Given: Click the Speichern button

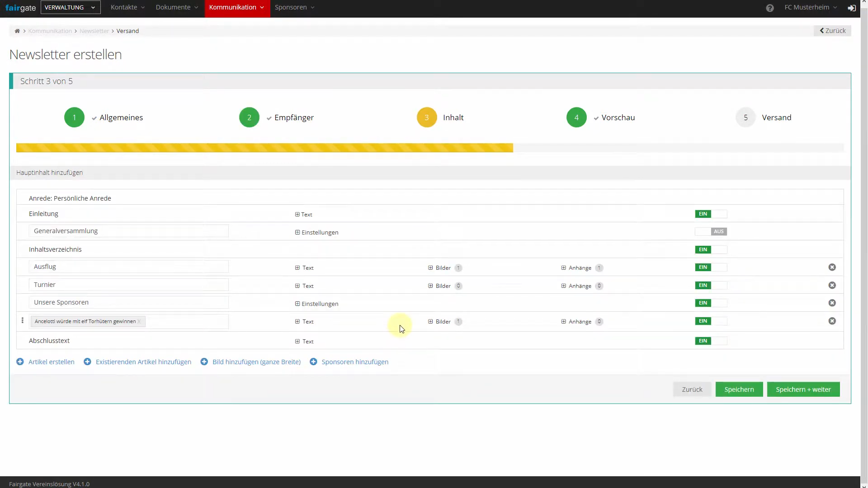Looking at the screenshot, I should [x=739, y=389].
